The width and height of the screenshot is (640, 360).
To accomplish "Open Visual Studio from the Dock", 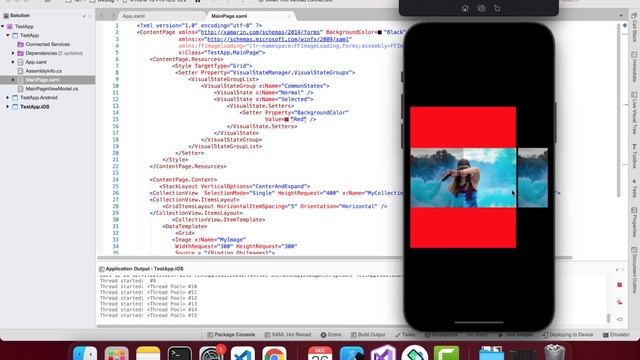I will 383,353.
